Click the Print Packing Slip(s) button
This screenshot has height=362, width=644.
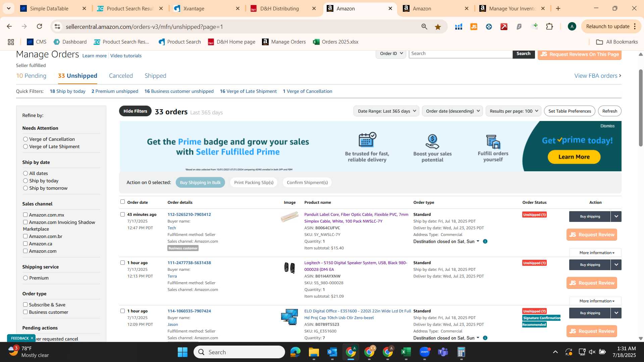254,182
